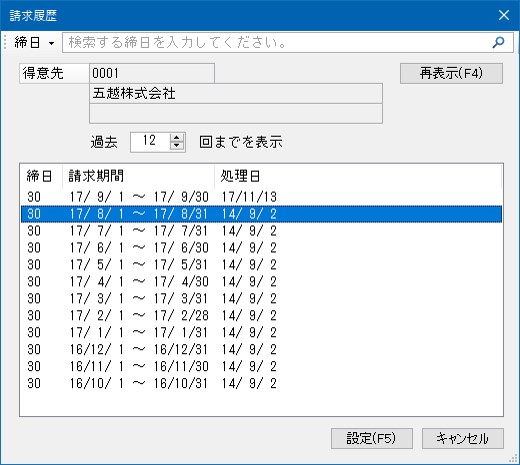Select the 17/2/1 ～ 17/2/28 billing row

coord(261,316)
